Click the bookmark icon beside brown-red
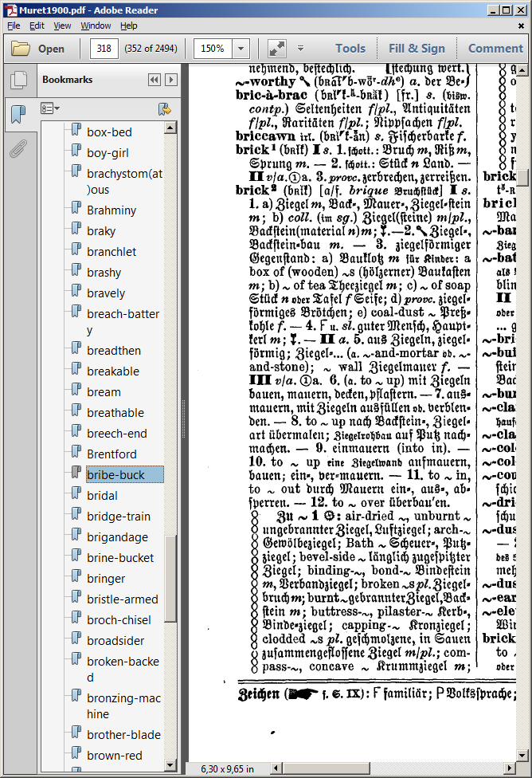Viewport: 532px width, 778px height. click(76, 753)
